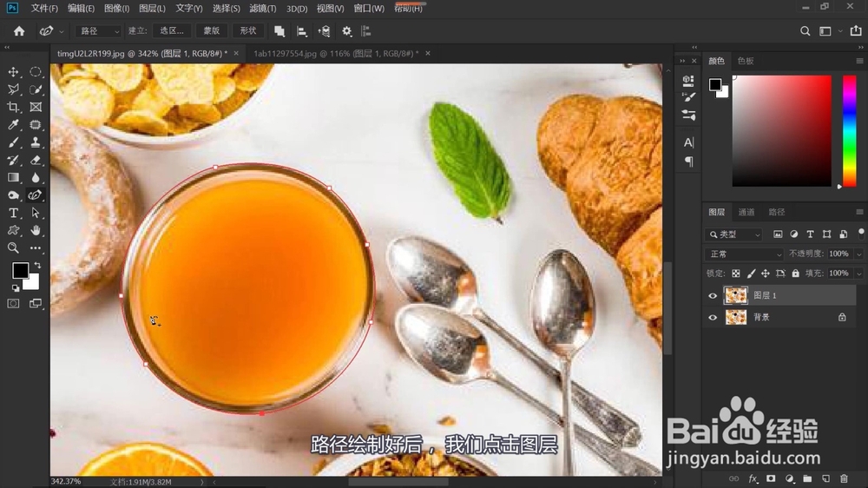Viewport: 868px width, 488px height.
Task: Click the Home button in options bar
Action: tap(19, 31)
